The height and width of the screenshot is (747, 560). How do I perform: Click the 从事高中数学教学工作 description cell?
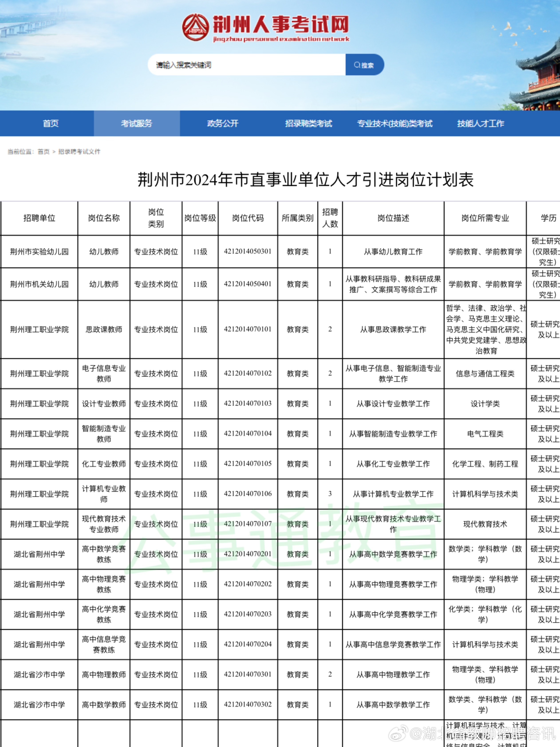click(x=393, y=704)
